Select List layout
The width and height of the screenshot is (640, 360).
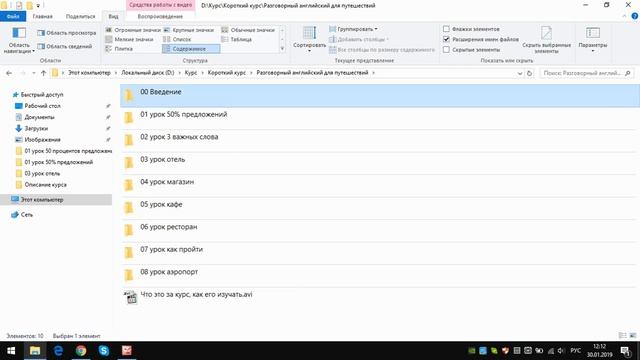(x=177, y=39)
